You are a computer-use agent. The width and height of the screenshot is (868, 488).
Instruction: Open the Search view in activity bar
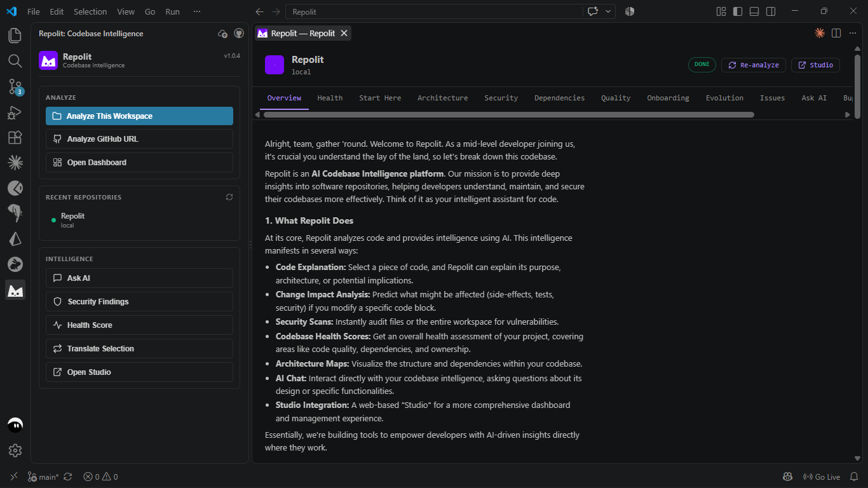(x=15, y=61)
